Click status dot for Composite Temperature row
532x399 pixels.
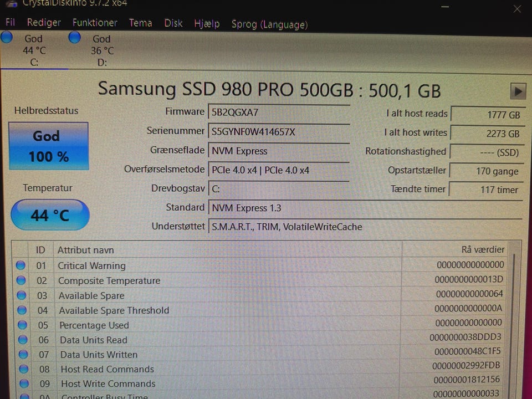(21, 280)
